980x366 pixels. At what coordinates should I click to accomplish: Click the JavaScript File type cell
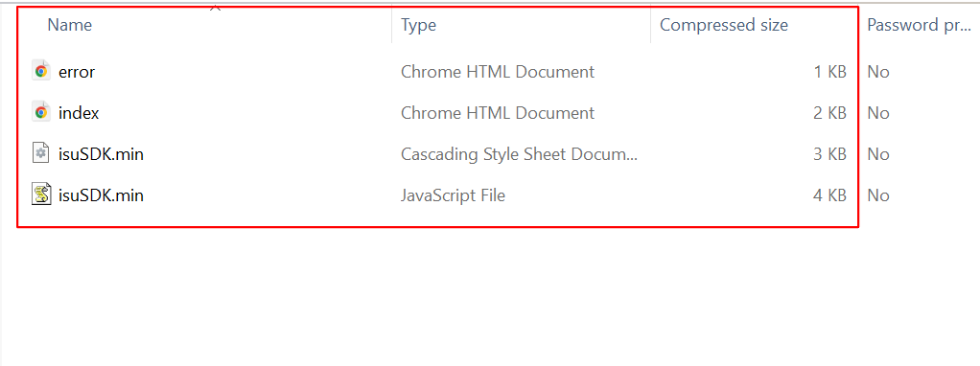point(453,195)
